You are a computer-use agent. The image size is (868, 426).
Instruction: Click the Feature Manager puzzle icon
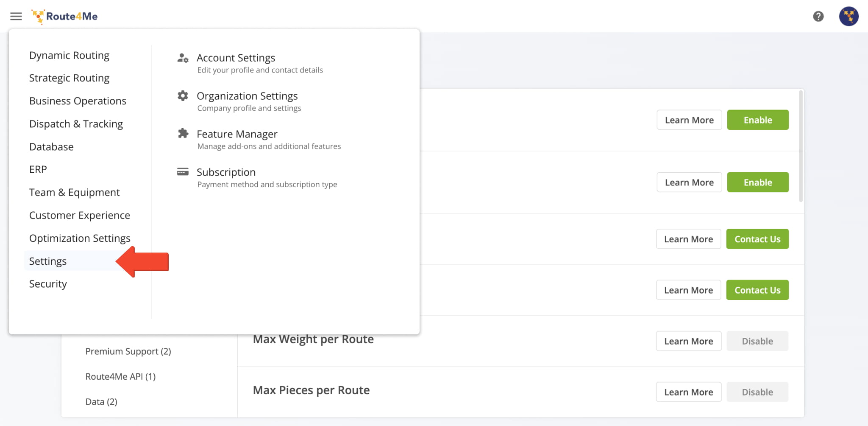(183, 134)
